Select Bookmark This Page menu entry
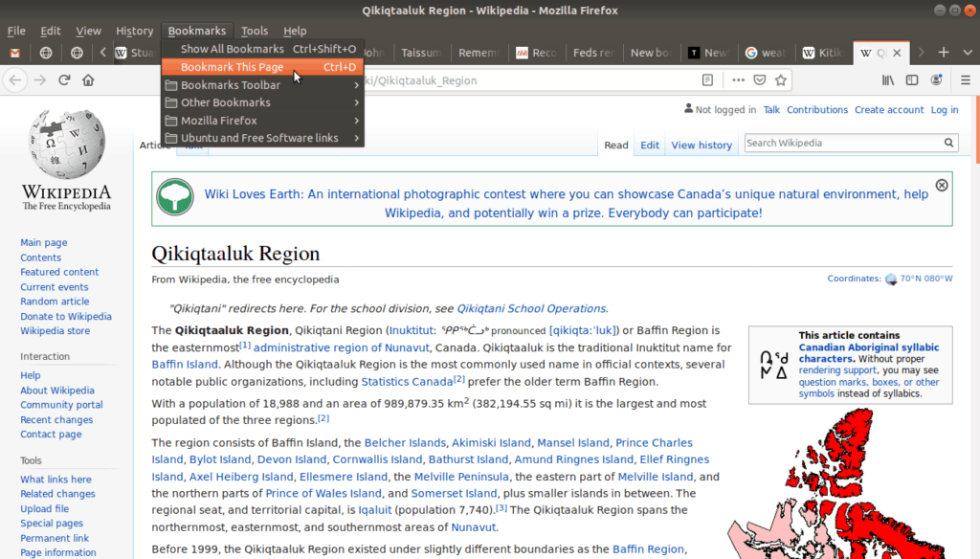 (x=263, y=67)
